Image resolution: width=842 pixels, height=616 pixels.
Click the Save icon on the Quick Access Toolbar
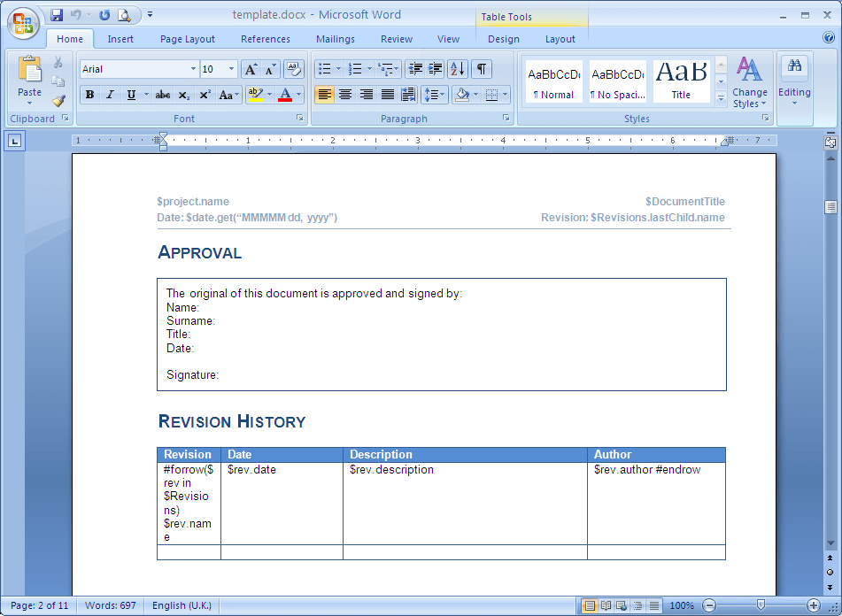click(56, 13)
